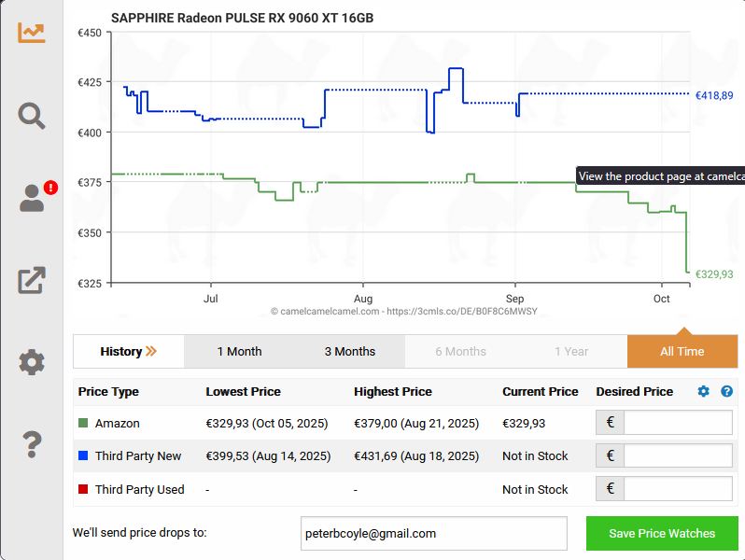Click the red Third Party Used swatch
This screenshot has height=560, width=745.
tap(83, 489)
